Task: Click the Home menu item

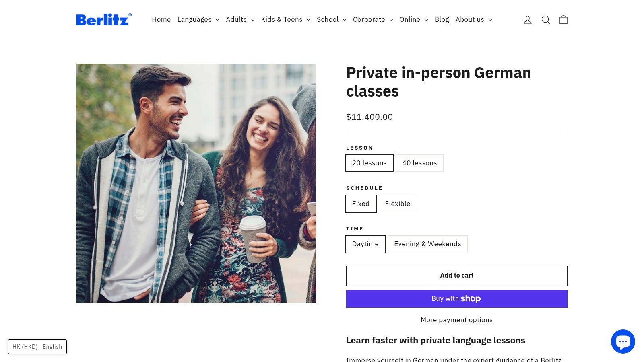Action: point(161,19)
